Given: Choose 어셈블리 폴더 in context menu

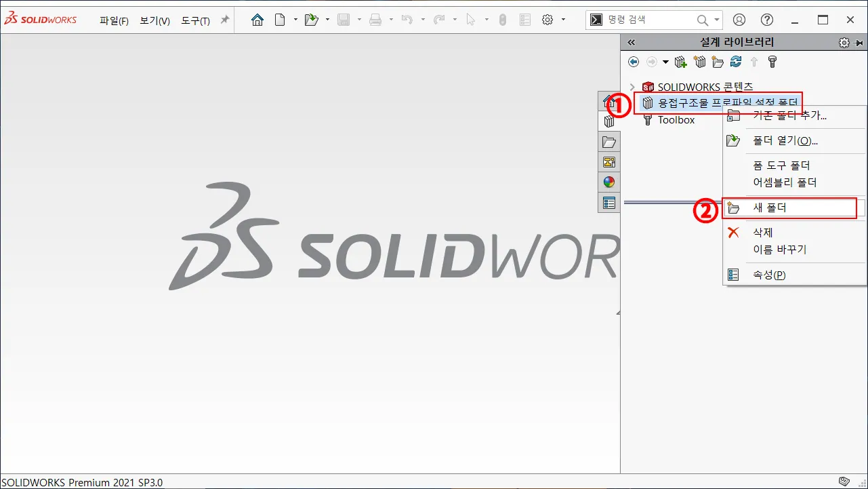Looking at the screenshot, I should click(795, 182).
